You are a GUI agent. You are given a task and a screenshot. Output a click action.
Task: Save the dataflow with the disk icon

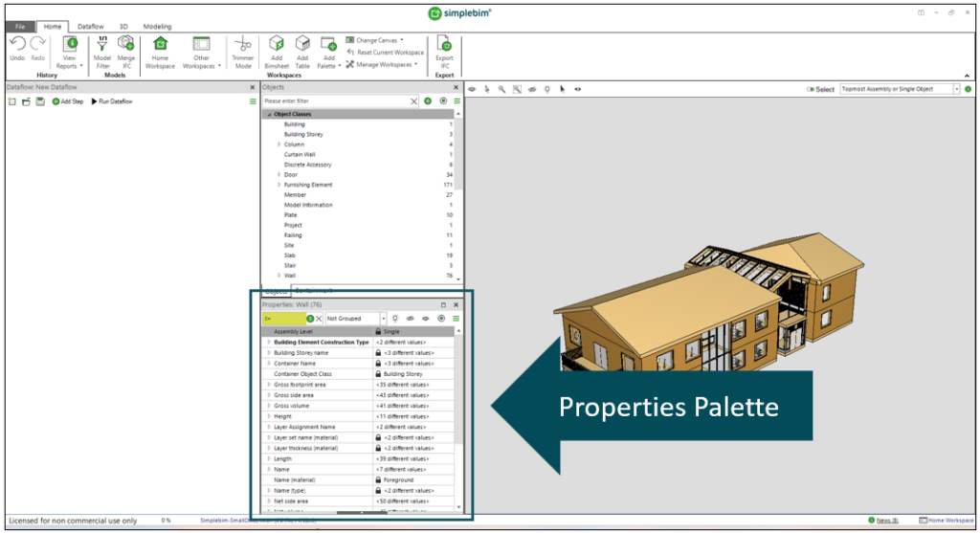click(40, 101)
